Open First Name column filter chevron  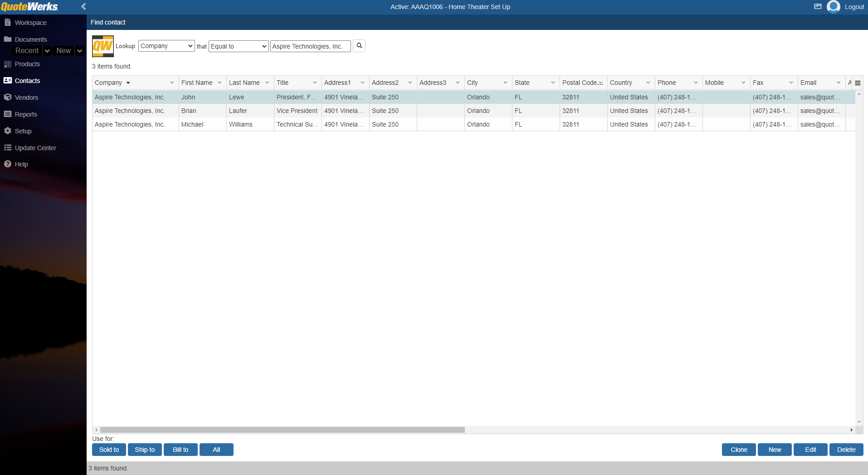tap(219, 83)
